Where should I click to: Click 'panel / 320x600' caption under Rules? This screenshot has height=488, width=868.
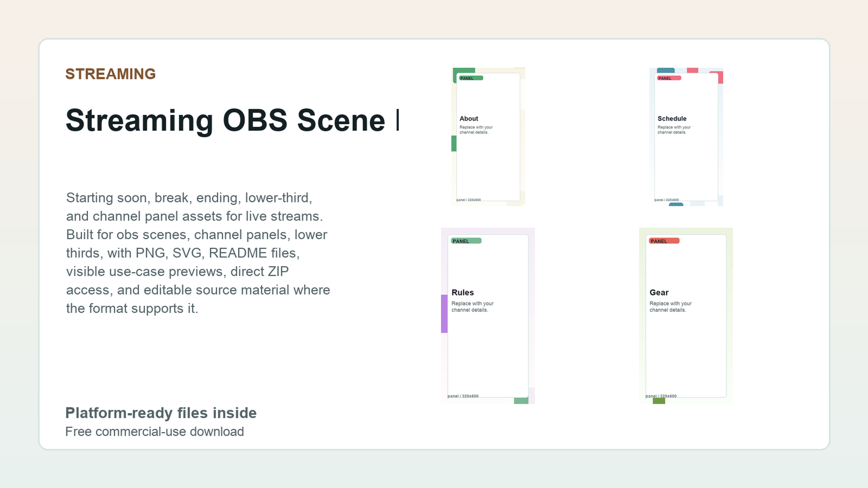coord(463,396)
